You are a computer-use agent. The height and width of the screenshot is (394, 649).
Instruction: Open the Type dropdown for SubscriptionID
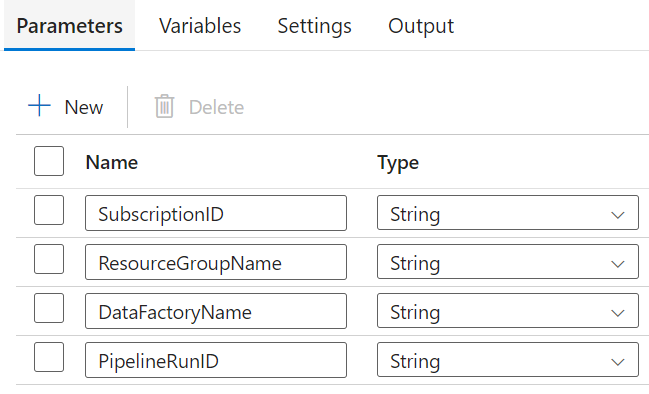coord(508,213)
